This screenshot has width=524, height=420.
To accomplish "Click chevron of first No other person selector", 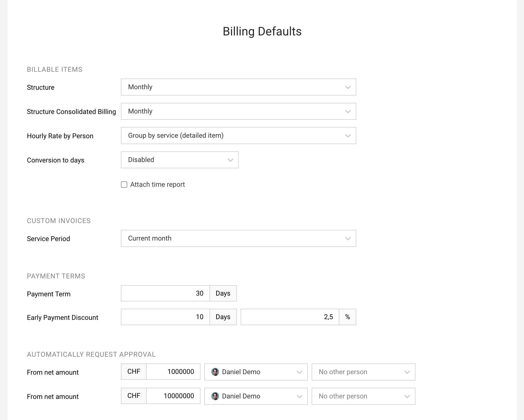I will pos(407,372).
